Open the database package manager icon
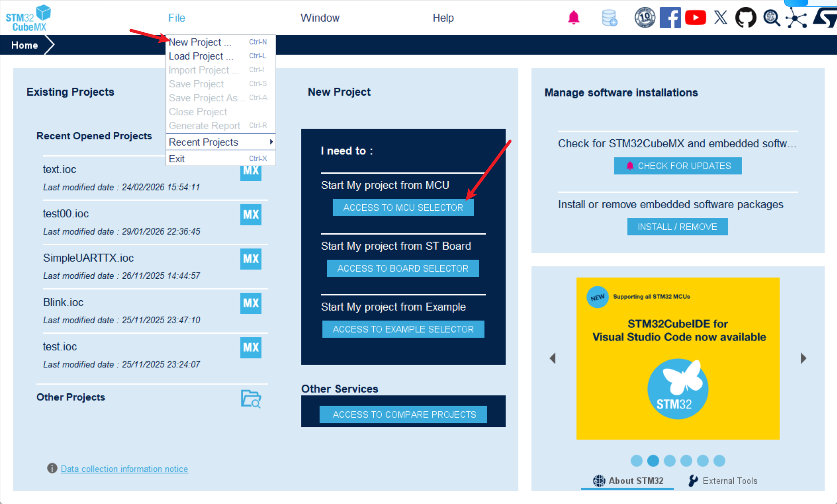This screenshot has width=837, height=504. point(609,18)
